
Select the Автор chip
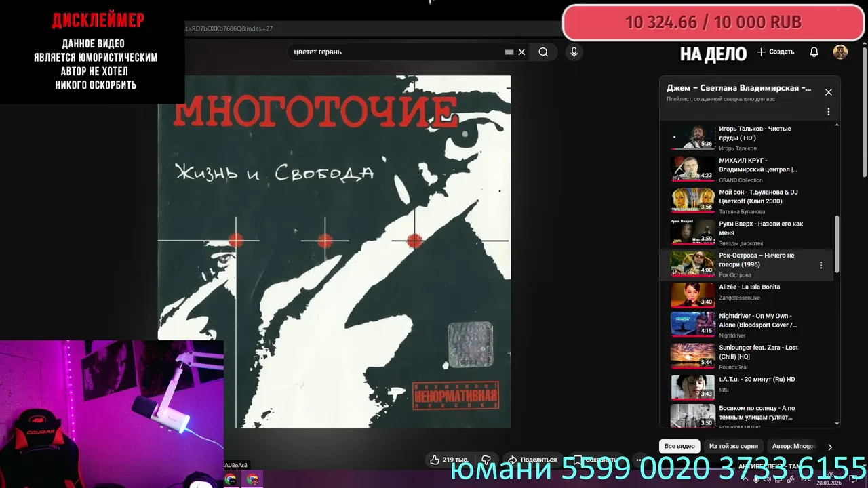[x=794, y=447]
